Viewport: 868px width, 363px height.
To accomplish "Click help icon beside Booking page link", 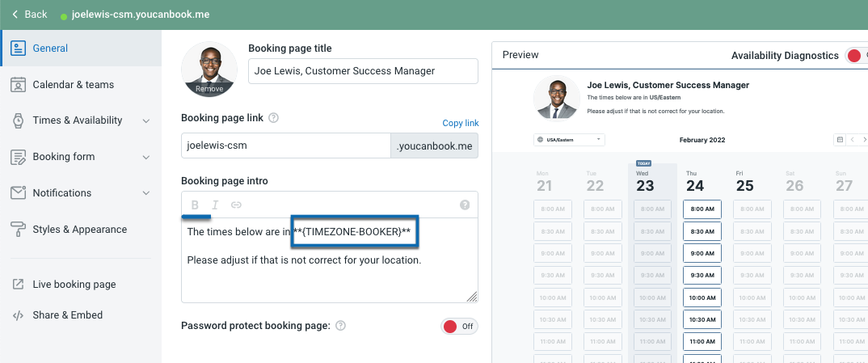I will [274, 118].
